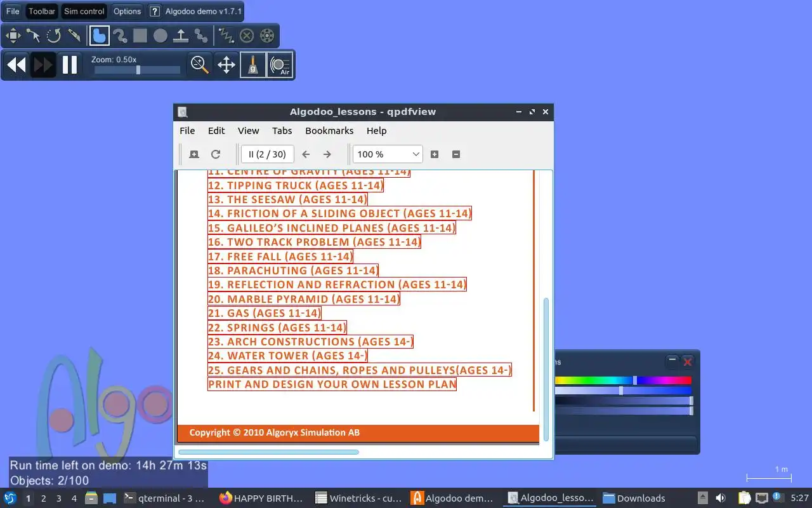Open Downloads folder from taskbar
Image resolution: width=812 pixels, height=508 pixels.
634,498
